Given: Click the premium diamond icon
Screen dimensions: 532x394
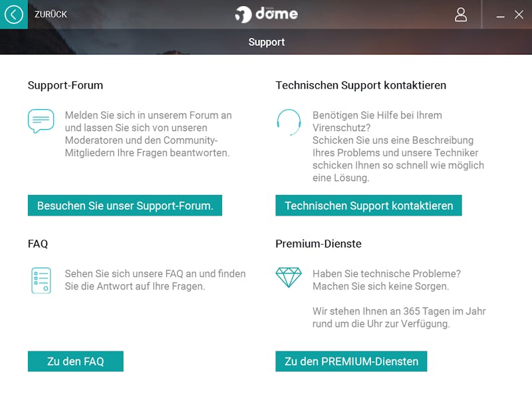Looking at the screenshot, I should click(x=289, y=277).
